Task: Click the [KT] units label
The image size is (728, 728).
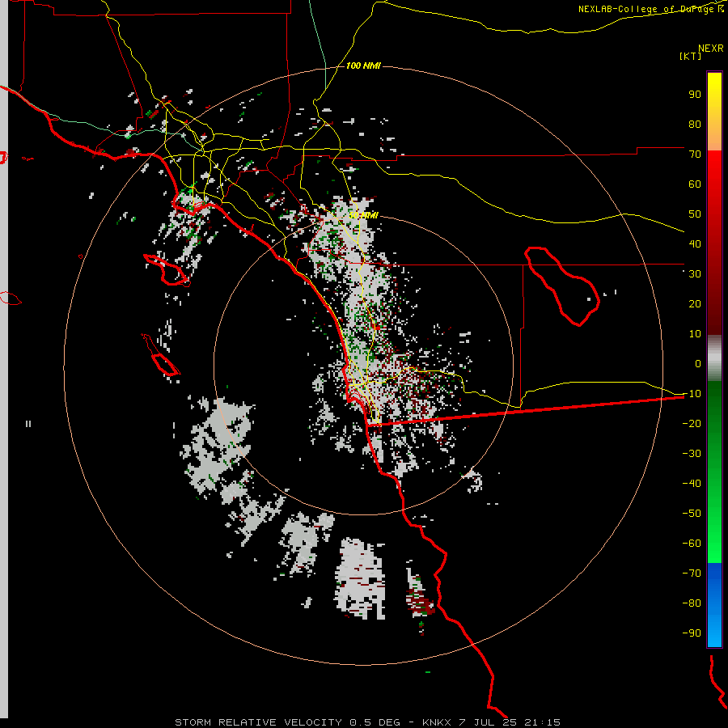Action: (691, 56)
